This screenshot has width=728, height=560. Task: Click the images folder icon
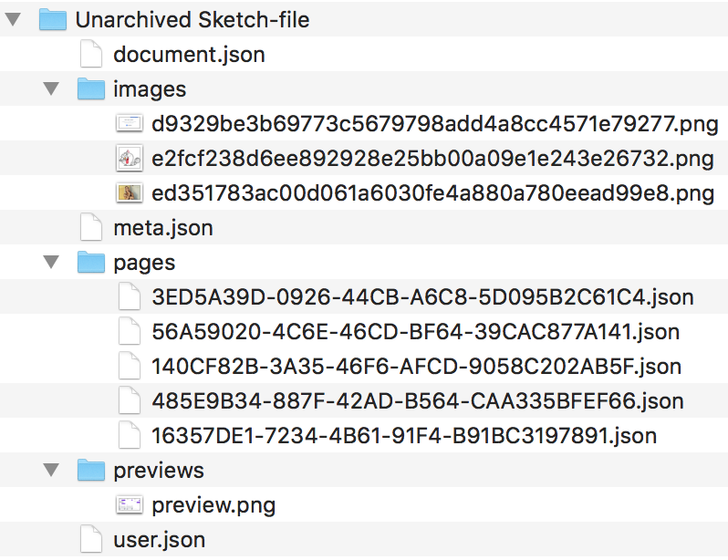pos(91,88)
